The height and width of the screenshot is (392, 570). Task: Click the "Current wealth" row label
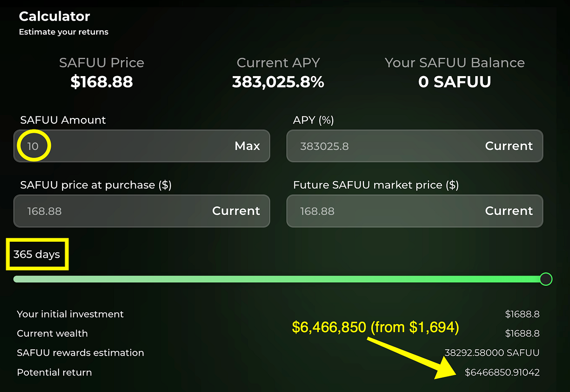53,333
